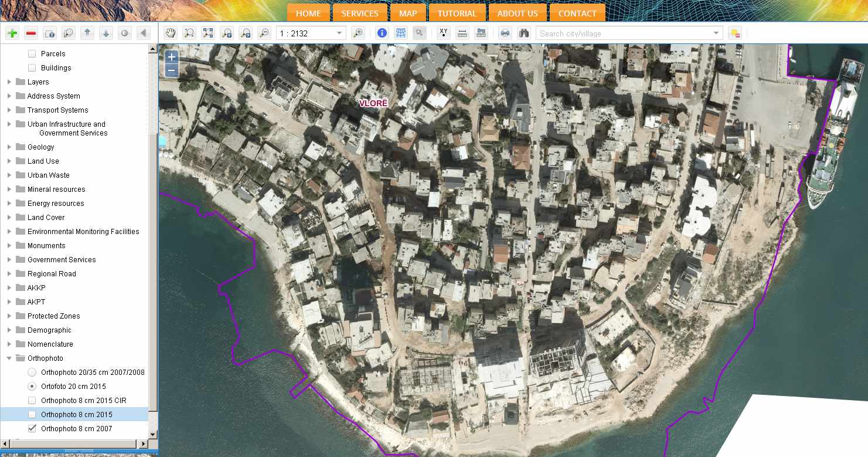Screen dimensions: 868x457
Task: Click the green plus add layer icon
Action: [x=12, y=33]
